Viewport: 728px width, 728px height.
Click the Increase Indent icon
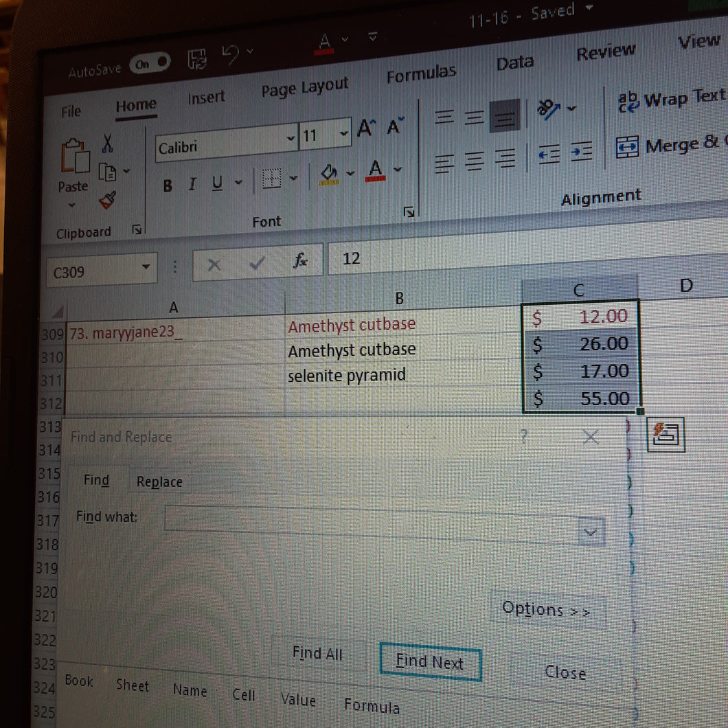(581, 151)
